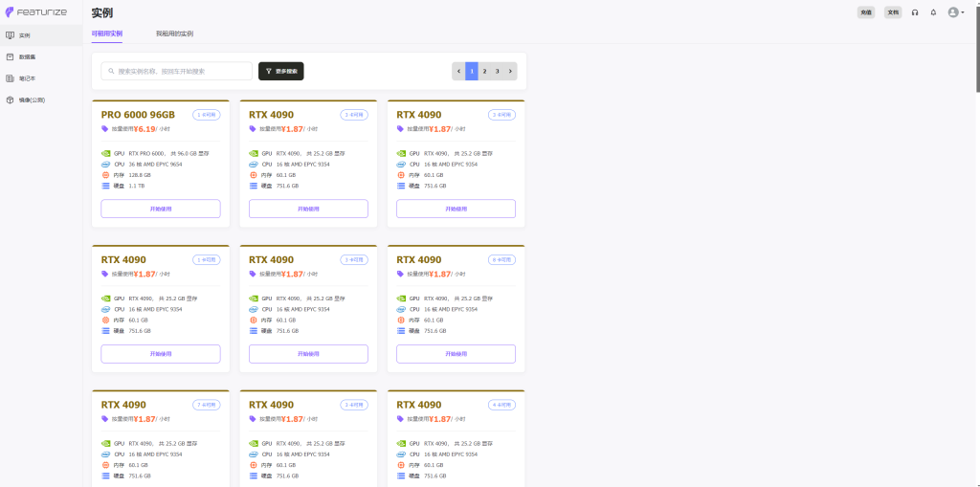The width and height of the screenshot is (980, 487).
Task: Jump to page 3 in pagination
Action: (497, 71)
